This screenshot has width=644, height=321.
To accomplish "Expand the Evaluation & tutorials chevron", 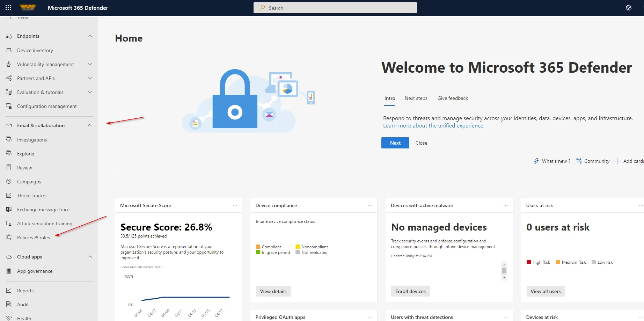I will point(90,92).
